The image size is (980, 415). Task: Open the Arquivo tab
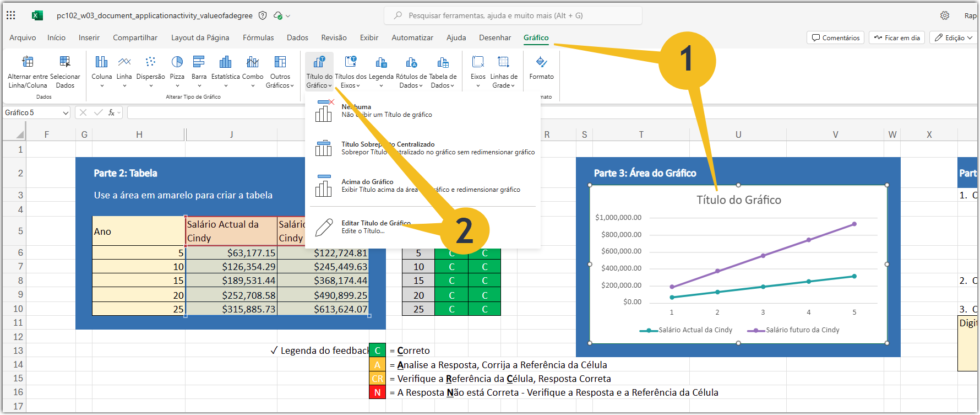pos(23,37)
